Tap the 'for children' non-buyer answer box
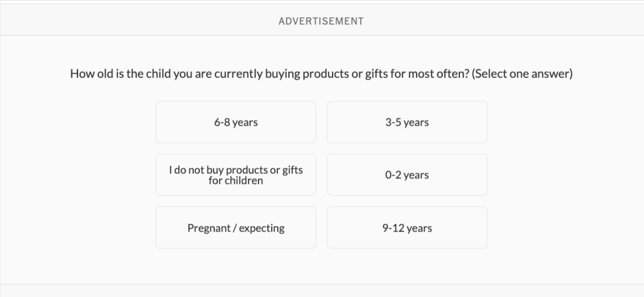This screenshot has width=644, height=297. tap(236, 175)
